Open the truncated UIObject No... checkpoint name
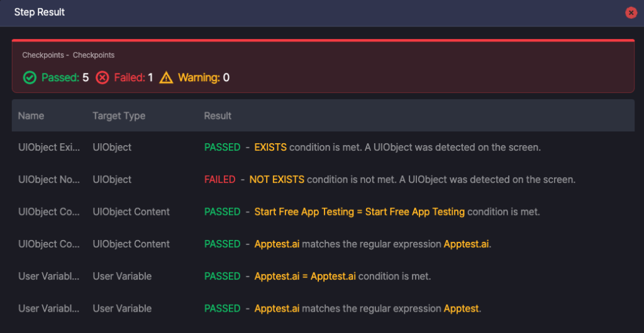644x333 pixels. tap(49, 180)
